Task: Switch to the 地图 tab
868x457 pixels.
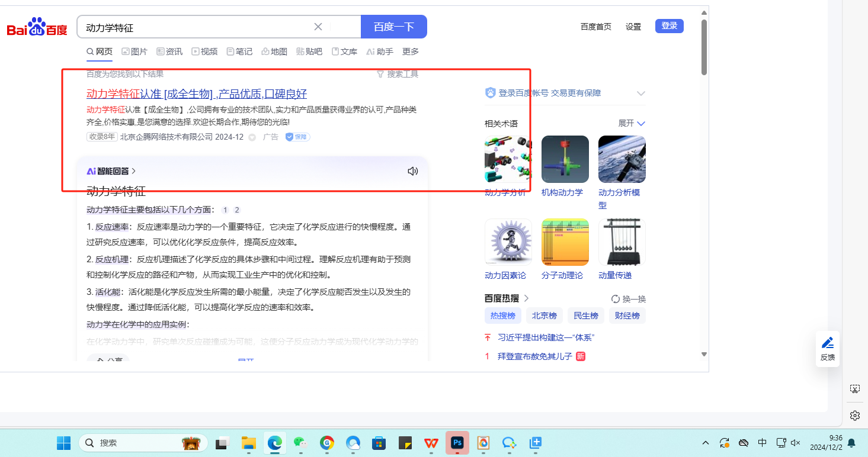Action: [274, 52]
